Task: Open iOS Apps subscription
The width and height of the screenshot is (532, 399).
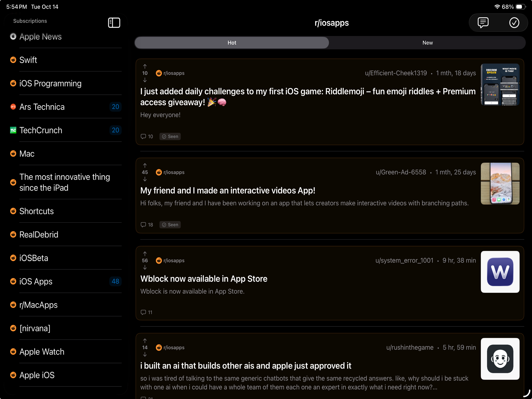Action: (x=65, y=281)
